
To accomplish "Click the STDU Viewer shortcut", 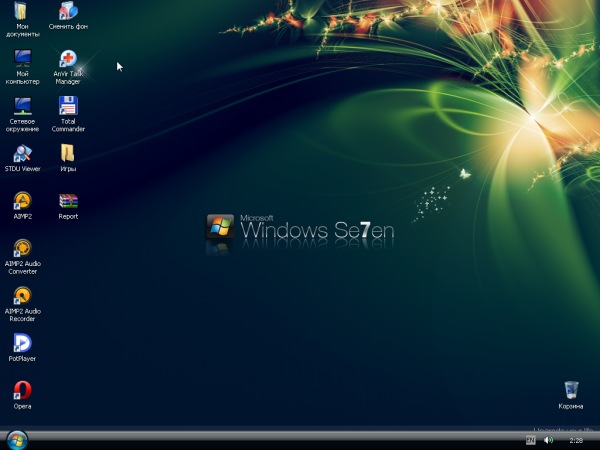I will [x=22, y=153].
